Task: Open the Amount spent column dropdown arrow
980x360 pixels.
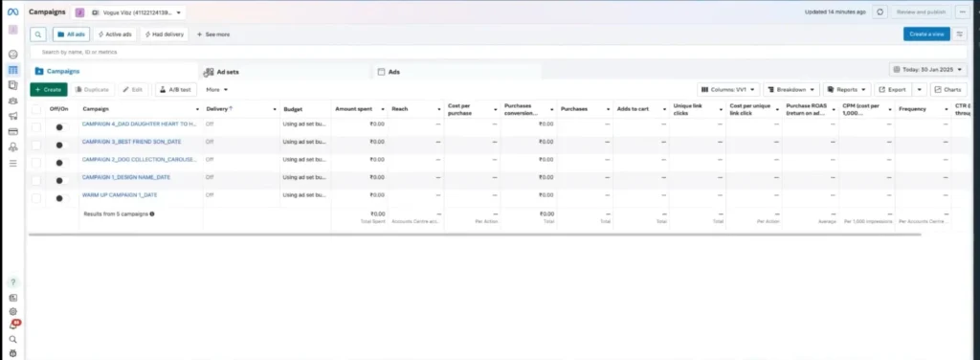Action: (383, 109)
